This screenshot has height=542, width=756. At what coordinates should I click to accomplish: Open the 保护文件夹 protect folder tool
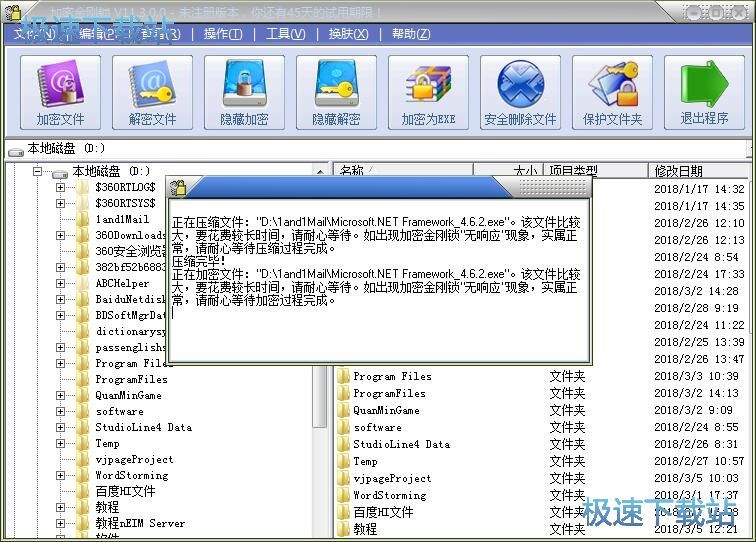click(613, 92)
